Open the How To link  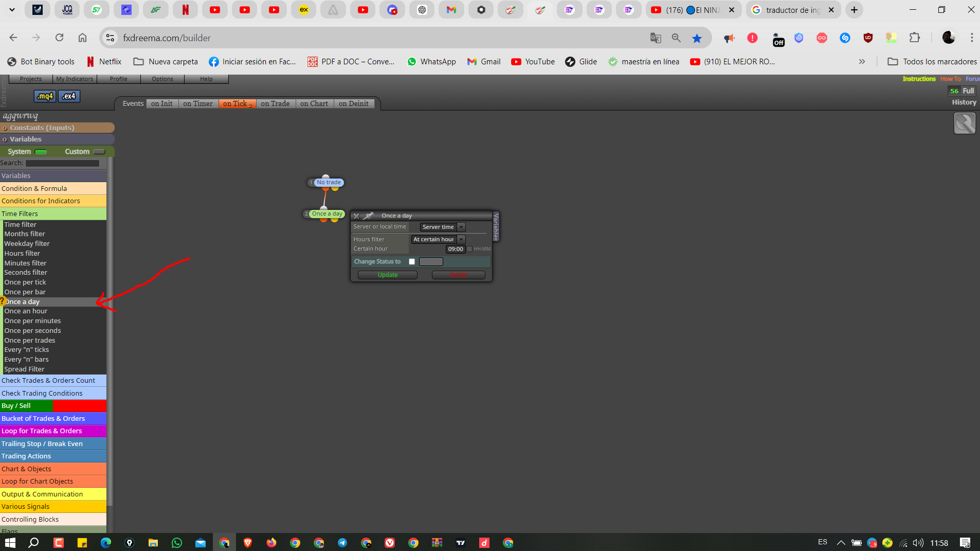pyautogui.click(x=951, y=79)
